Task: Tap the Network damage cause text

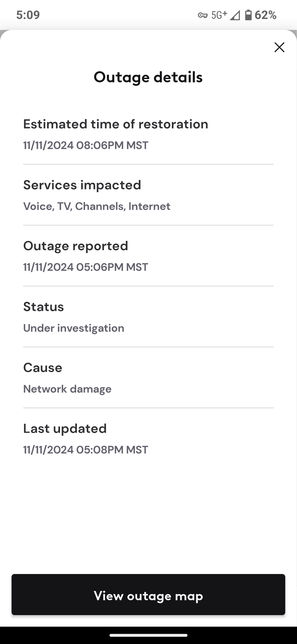Action: coord(67,389)
